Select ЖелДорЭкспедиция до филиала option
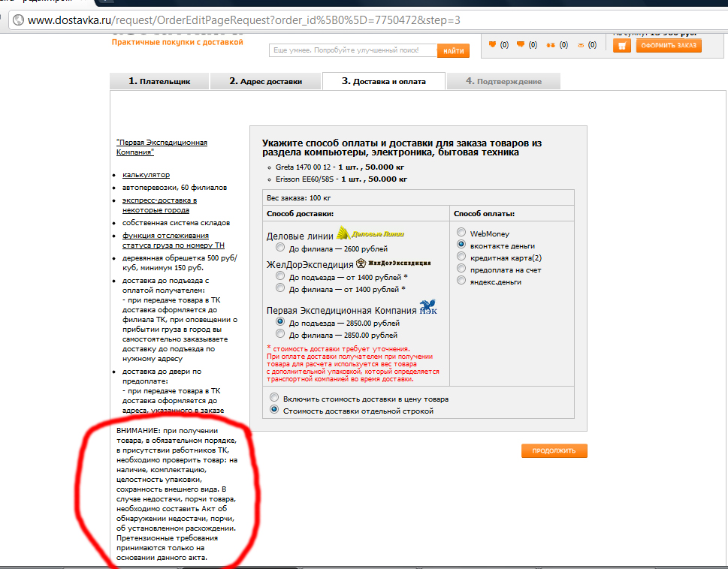 tap(280, 288)
